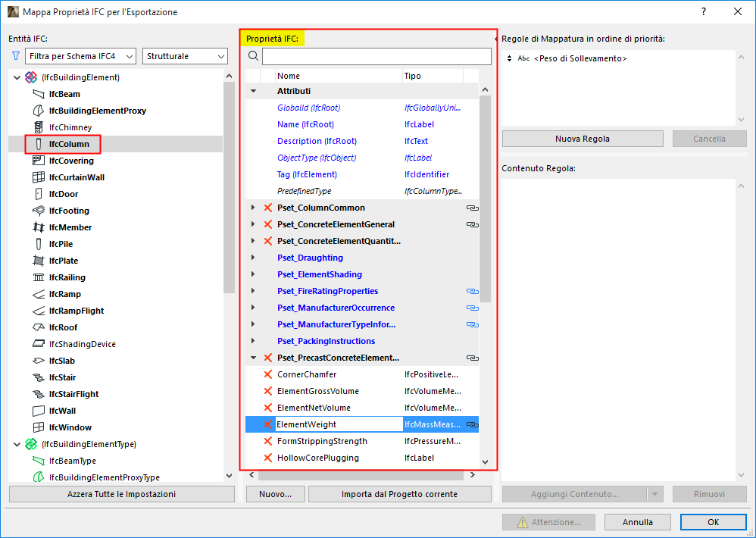Click the IfcRoof entity icon
Image resolution: width=756 pixels, height=538 pixels.
tap(39, 327)
